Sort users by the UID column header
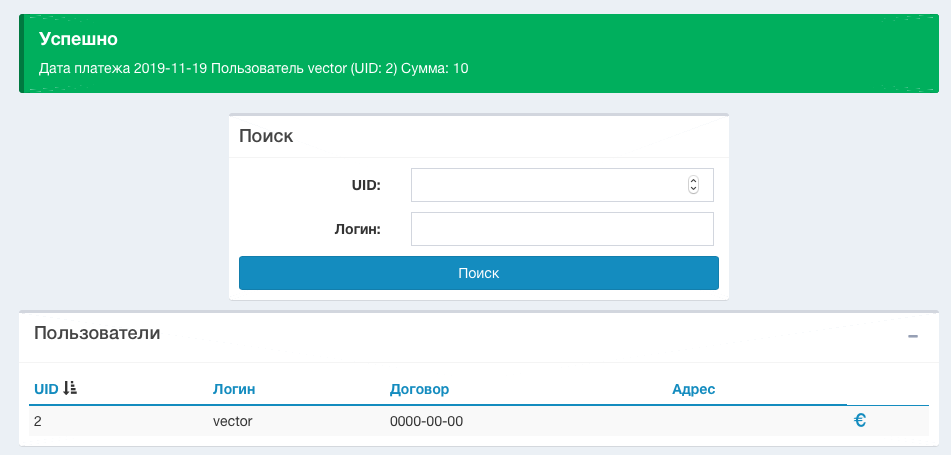 tap(46, 389)
